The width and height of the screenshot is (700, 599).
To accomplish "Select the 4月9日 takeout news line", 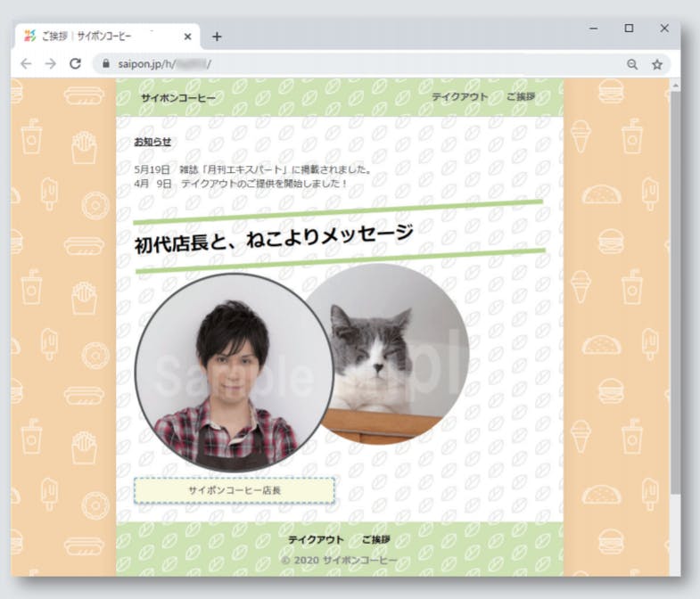I will click(x=240, y=184).
